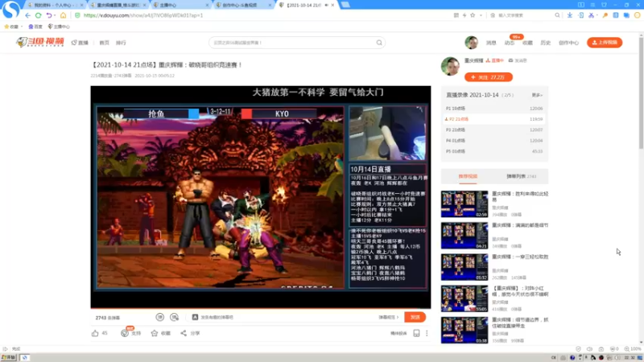Click the danmaku text input field
644x362 pixels.
(x=287, y=317)
